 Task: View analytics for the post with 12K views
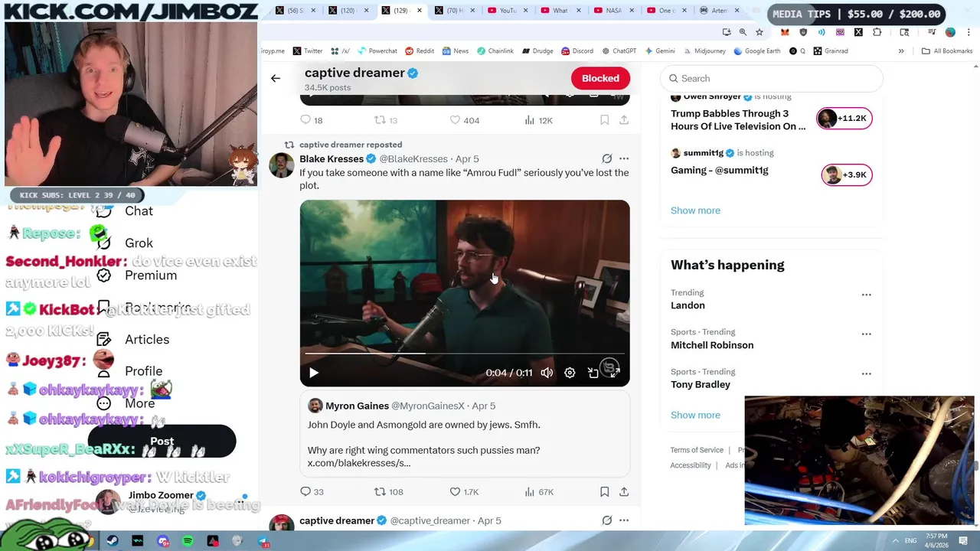pyautogui.click(x=538, y=120)
